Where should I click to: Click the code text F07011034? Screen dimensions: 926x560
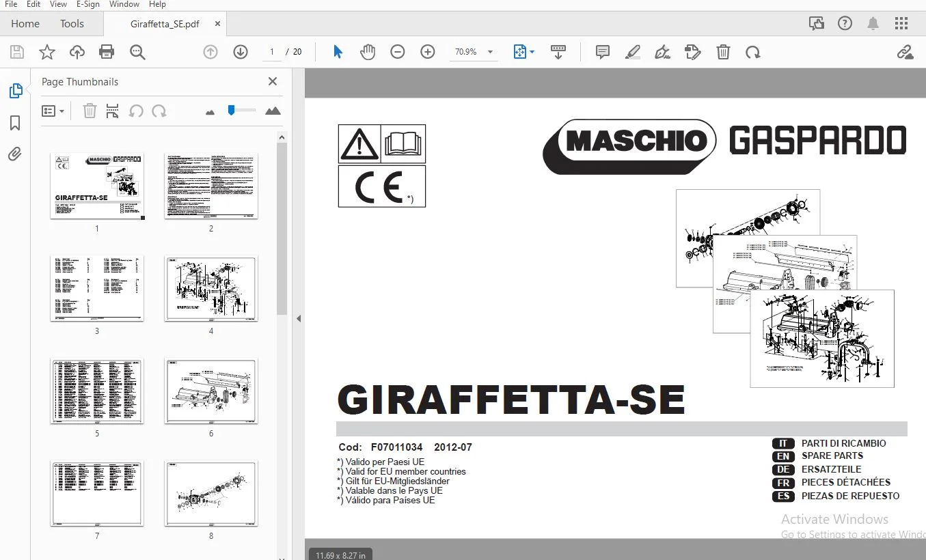tap(397, 447)
